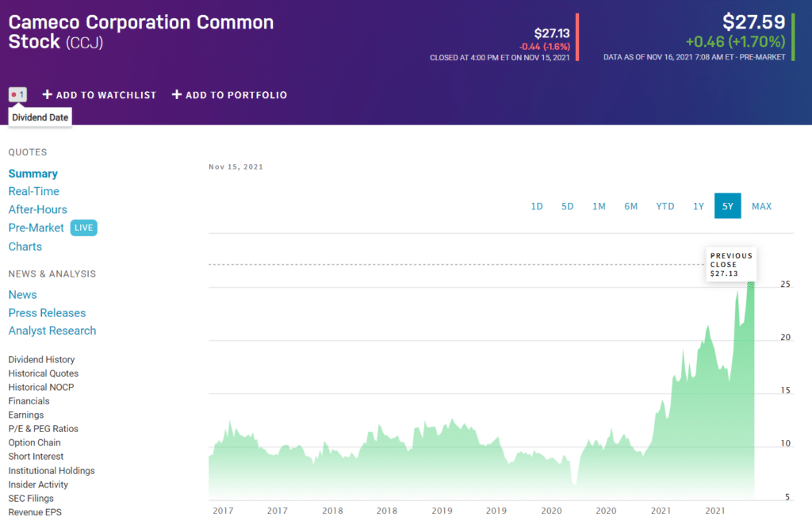
Task: Open Dividend History
Action: [x=41, y=359]
